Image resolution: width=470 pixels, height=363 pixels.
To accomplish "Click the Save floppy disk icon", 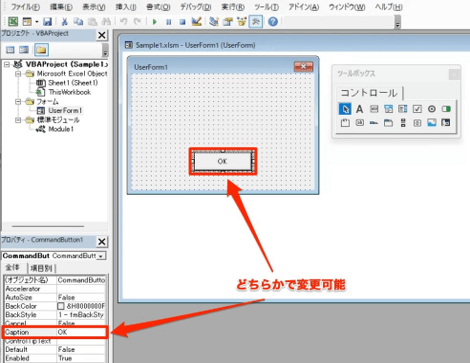I will (48, 22).
